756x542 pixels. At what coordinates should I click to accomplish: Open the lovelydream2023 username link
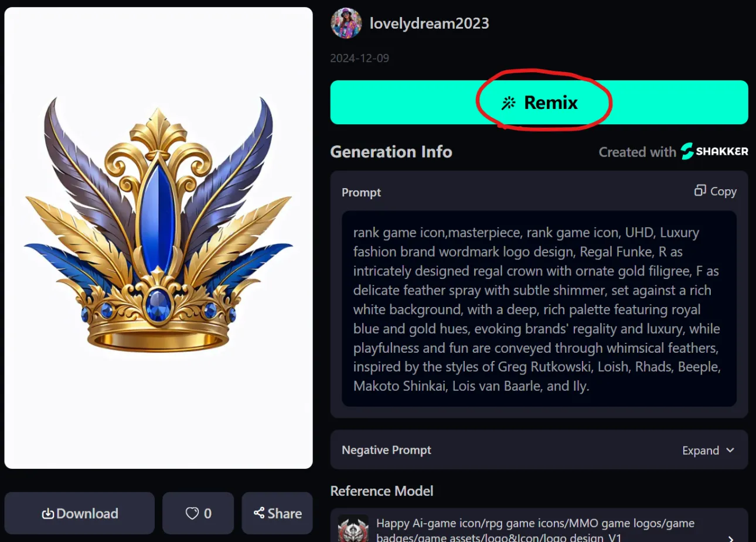[429, 23]
